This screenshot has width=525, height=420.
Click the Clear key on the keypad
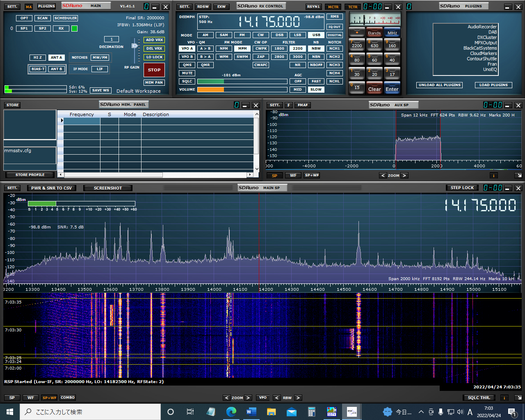[x=374, y=88]
